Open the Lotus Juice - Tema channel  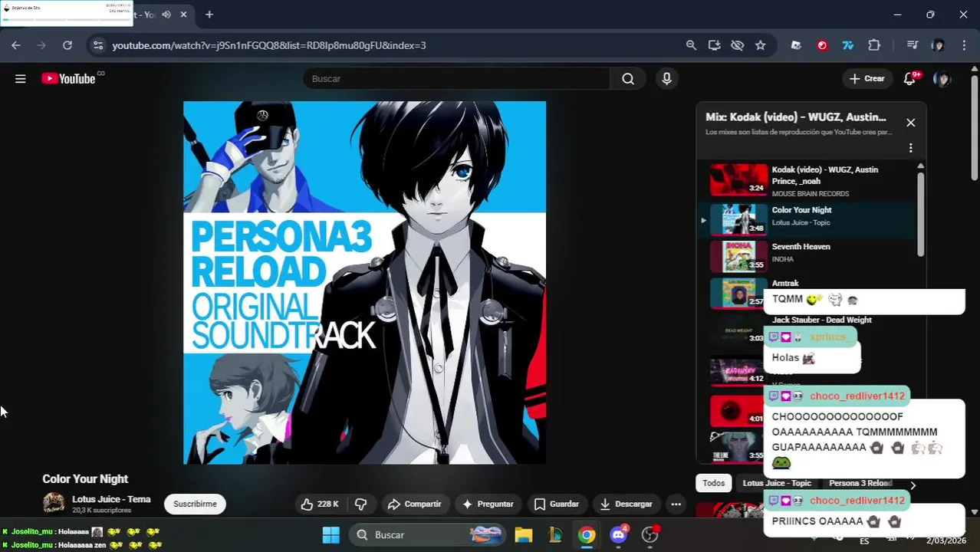(x=111, y=499)
